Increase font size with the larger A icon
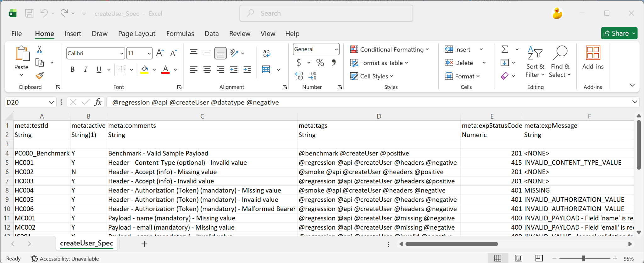The width and height of the screenshot is (644, 263). pyautogui.click(x=160, y=53)
